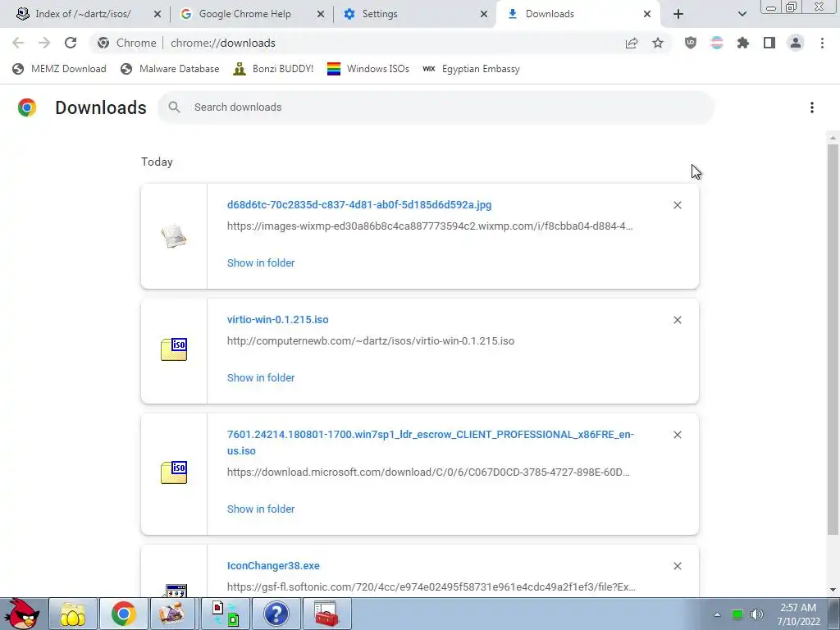The image size is (840, 630).
Task: Show hidden tray icons arrow
Action: 717,614
